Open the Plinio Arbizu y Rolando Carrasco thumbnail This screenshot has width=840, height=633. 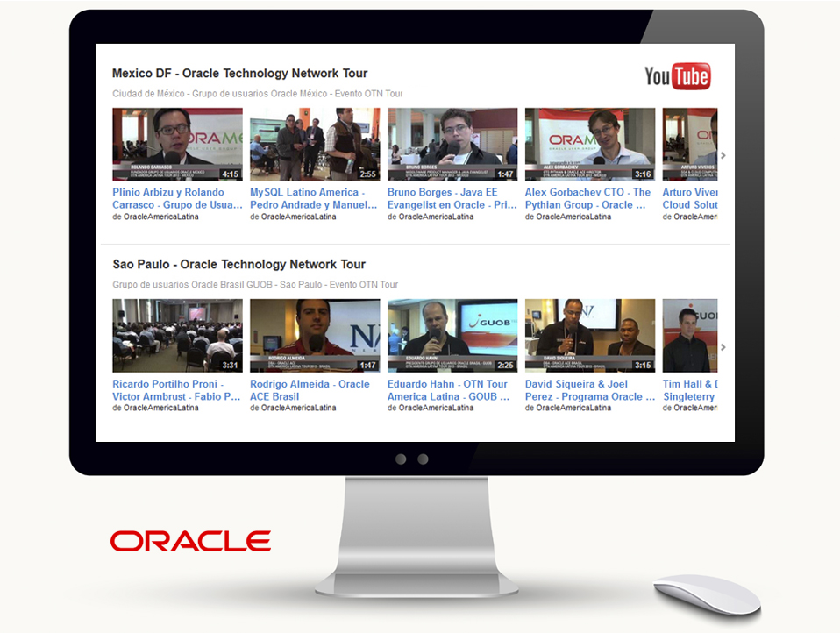click(177, 144)
